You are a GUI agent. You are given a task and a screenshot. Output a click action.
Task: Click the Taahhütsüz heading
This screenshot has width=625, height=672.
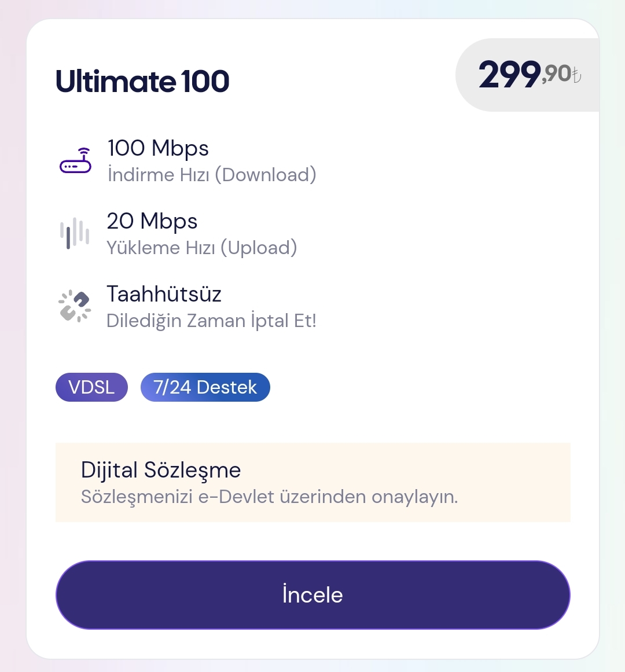click(164, 294)
